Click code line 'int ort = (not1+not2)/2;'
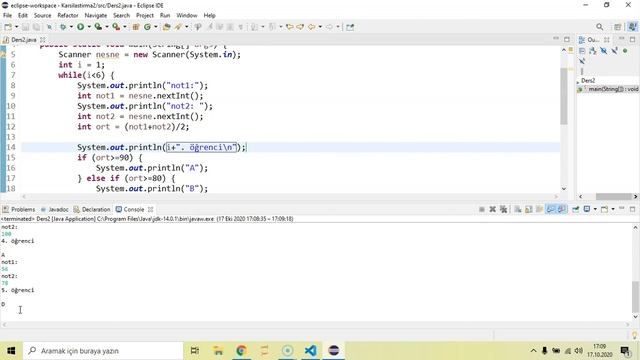 click(x=133, y=127)
